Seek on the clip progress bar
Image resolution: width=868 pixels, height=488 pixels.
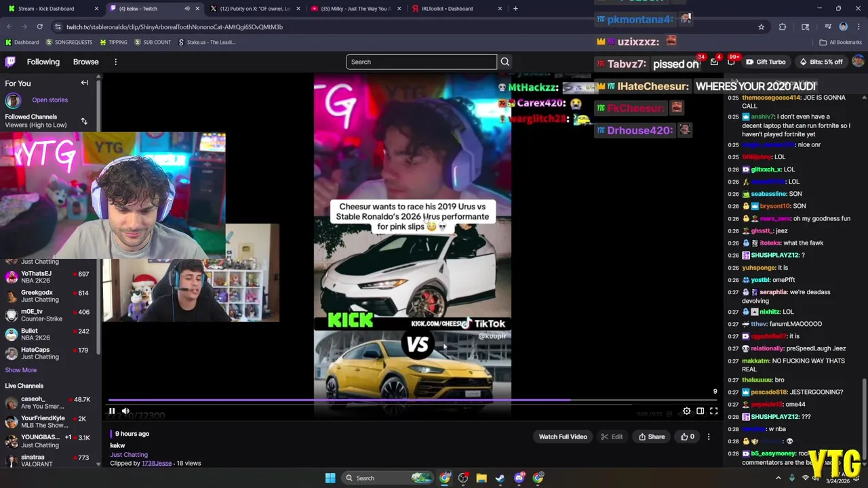412,400
